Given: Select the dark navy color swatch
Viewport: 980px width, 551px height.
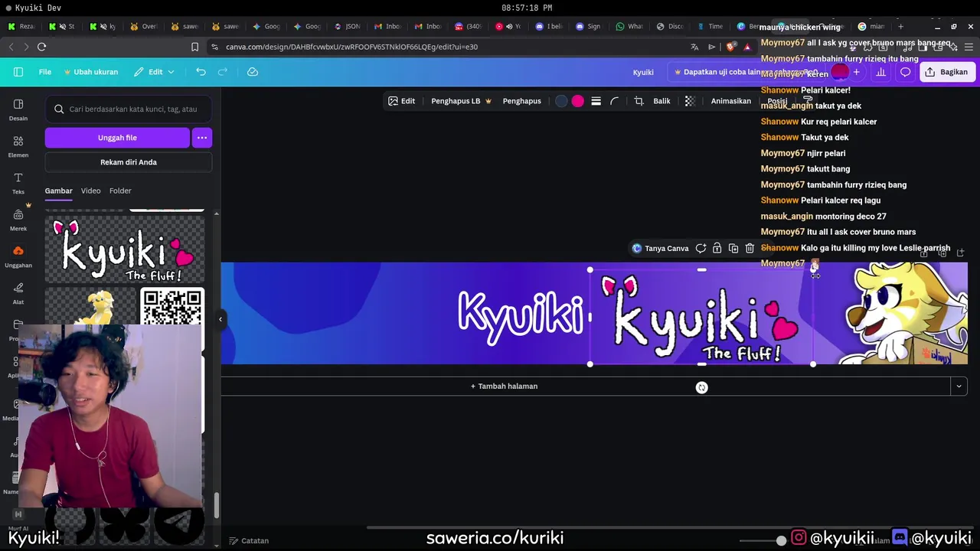Looking at the screenshot, I should tap(561, 101).
